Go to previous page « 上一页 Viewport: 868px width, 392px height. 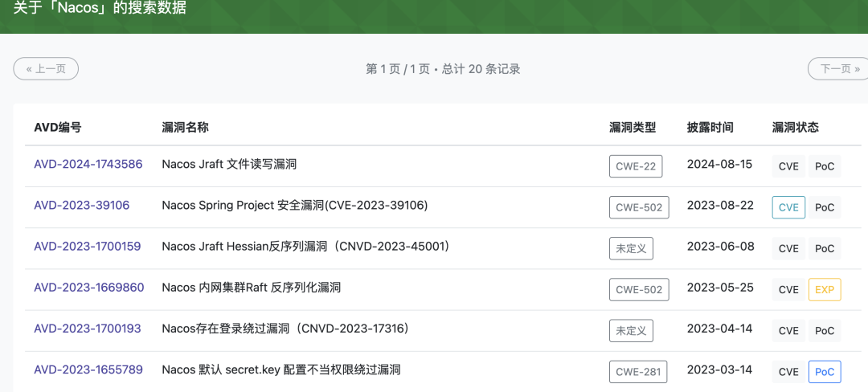(x=46, y=68)
